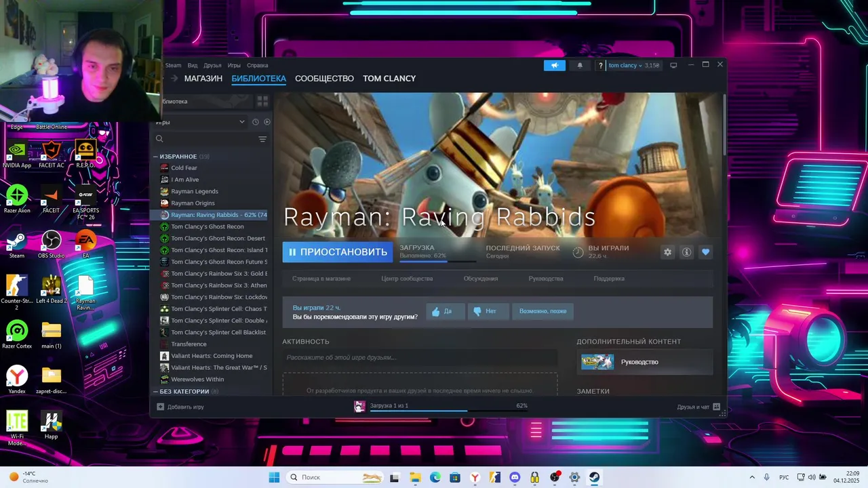Open the Guide additional content thumbnail

597,362
